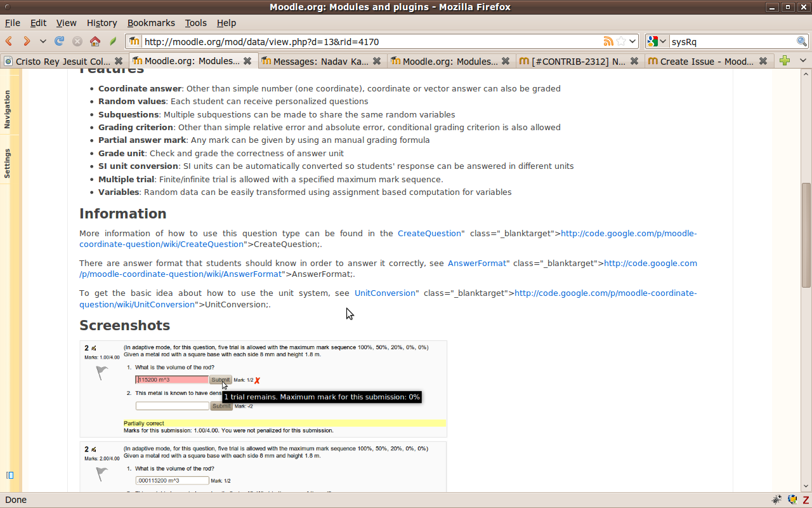Image resolution: width=812 pixels, height=508 pixels.
Task: Open the Edit menu
Action: click(38, 23)
